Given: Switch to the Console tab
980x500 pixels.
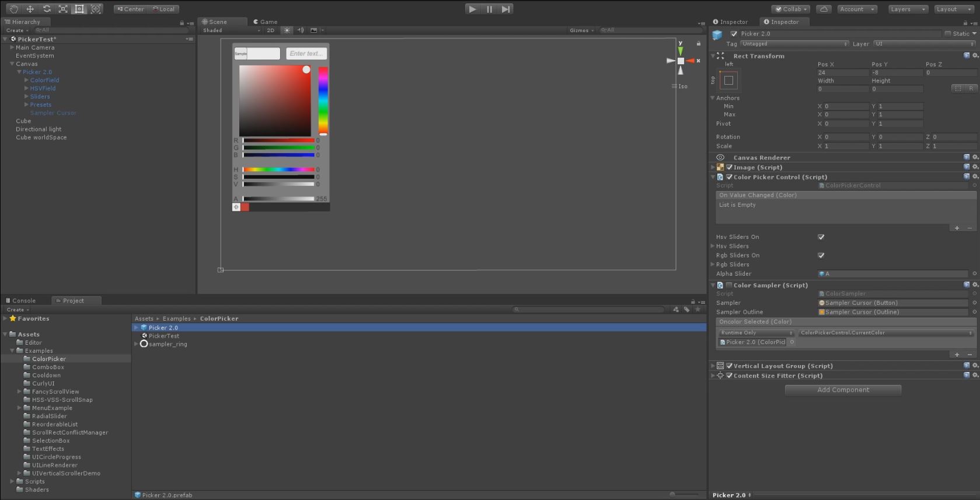Looking at the screenshot, I should pos(20,300).
